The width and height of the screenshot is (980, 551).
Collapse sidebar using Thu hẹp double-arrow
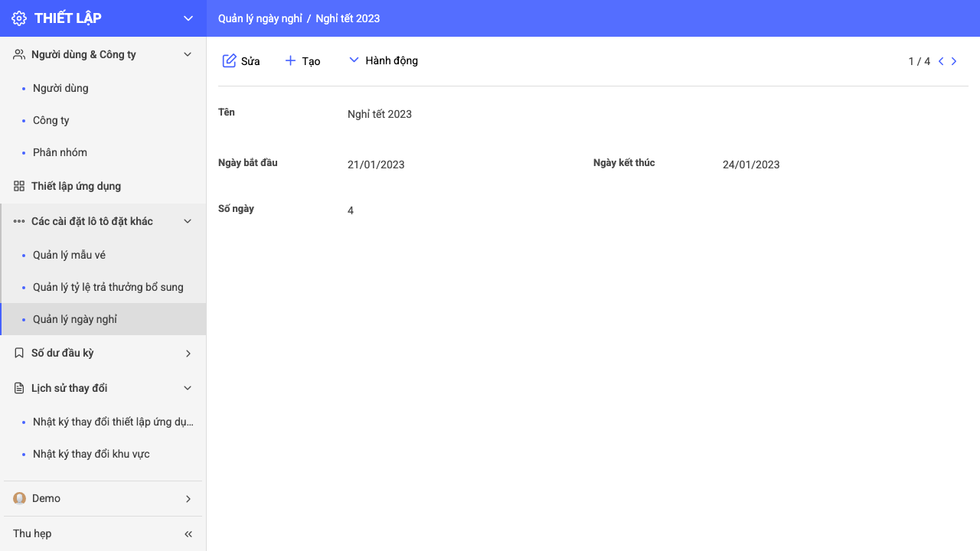click(188, 534)
